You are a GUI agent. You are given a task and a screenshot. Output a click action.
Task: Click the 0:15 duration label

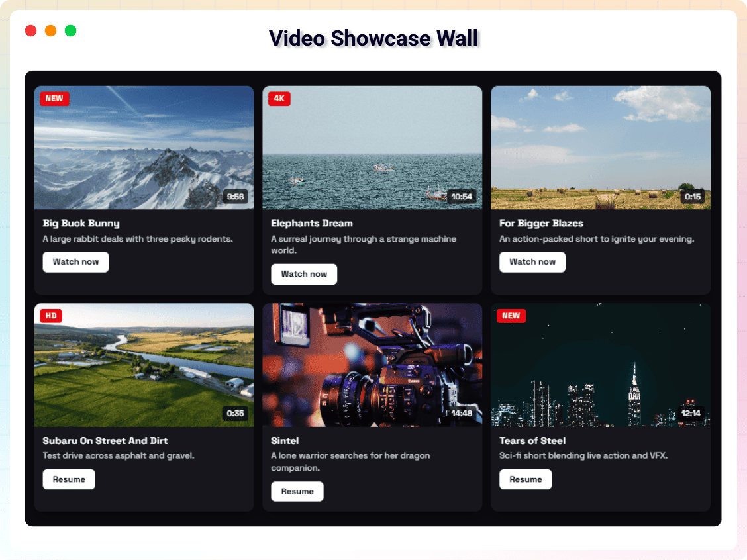coord(693,197)
